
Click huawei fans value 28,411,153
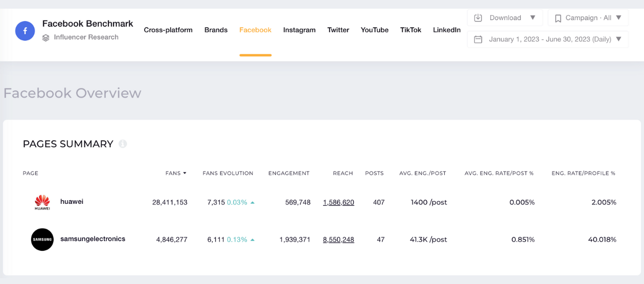click(170, 202)
